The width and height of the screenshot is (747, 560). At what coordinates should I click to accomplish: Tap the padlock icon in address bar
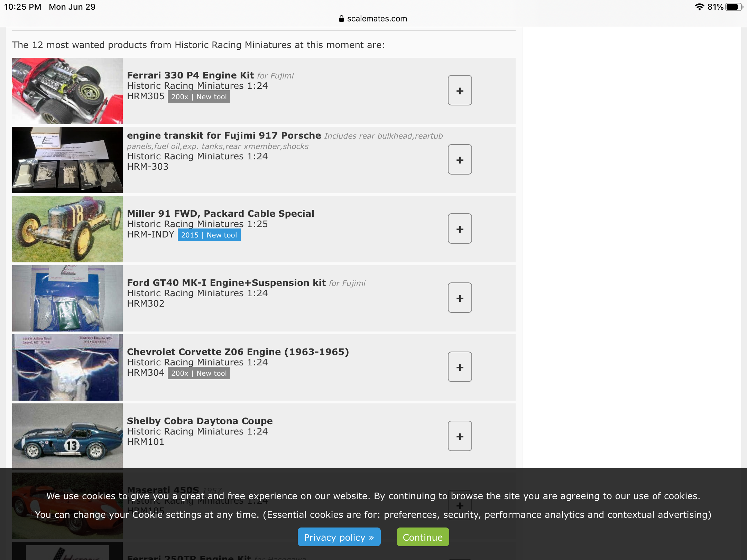click(341, 19)
